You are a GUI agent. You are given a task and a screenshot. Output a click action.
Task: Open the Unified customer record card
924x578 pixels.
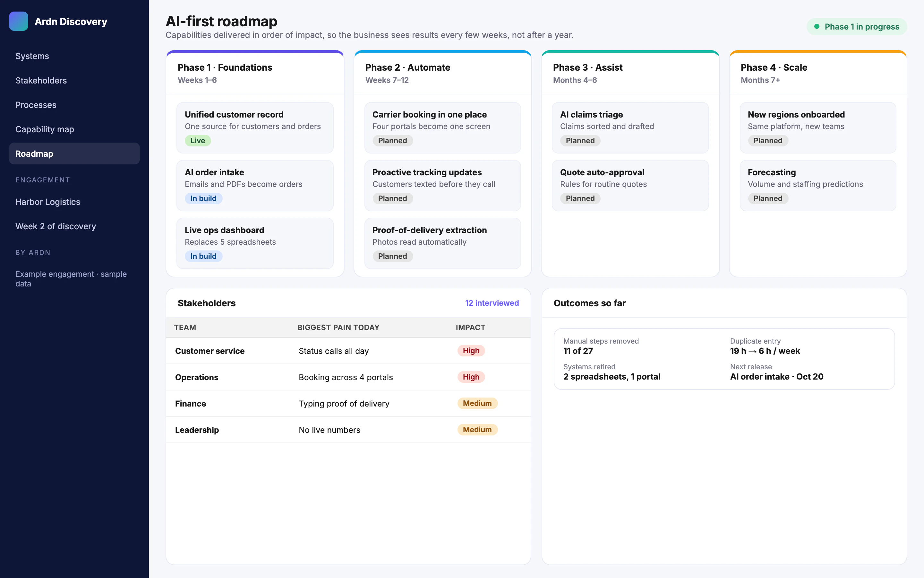255,128
